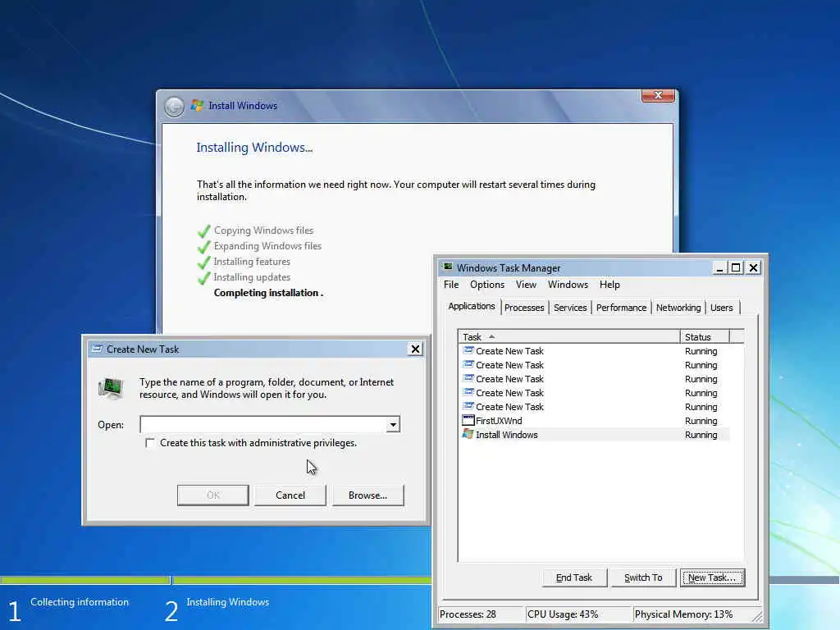Image resolution: width=840 pixels, height=630 pixels.
Task: Expand the Open combo box dropdown arrow
Action: (393, 425)
